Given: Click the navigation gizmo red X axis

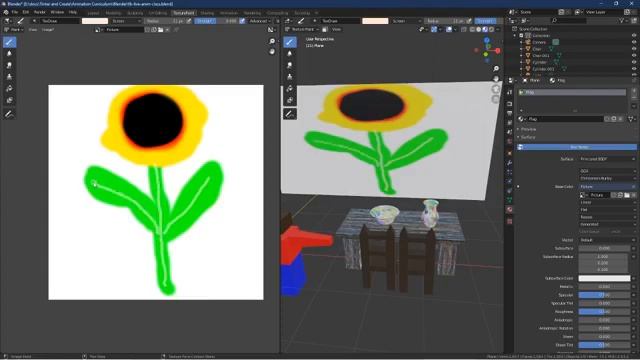Looking at the screenshot, I should [498, 51].
